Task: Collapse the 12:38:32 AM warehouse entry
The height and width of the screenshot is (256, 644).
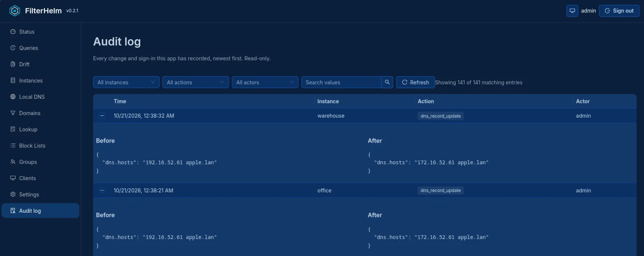Action: [102, 116]
